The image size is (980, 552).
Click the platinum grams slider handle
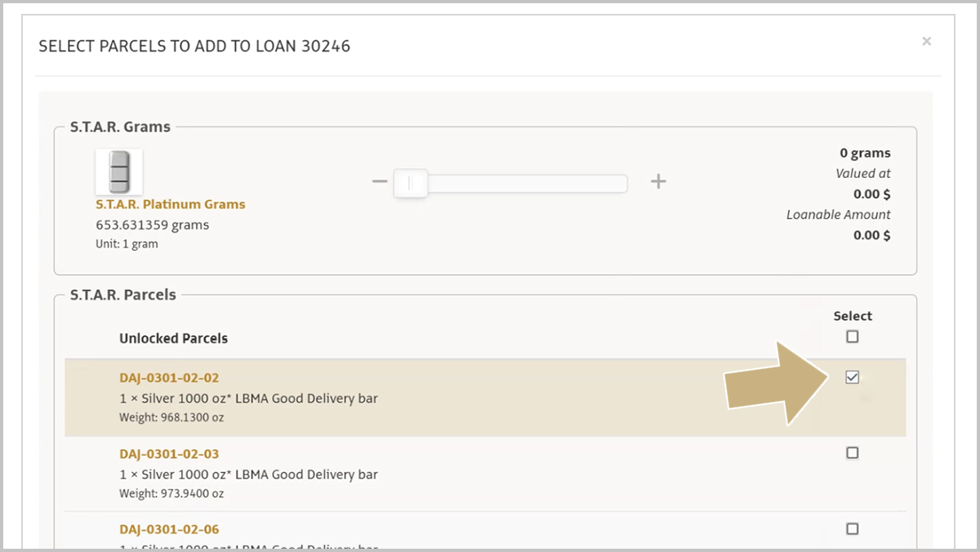[411, 183]
